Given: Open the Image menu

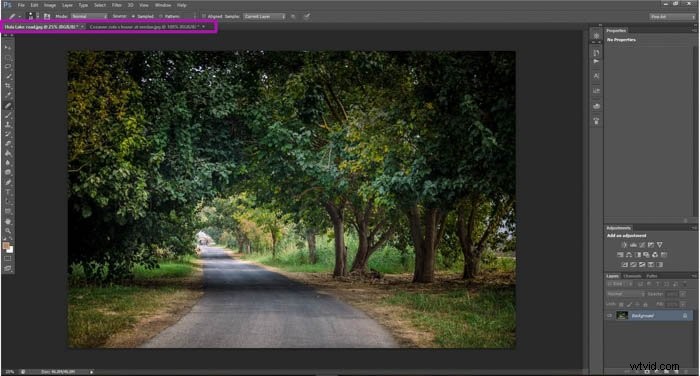Looking at the screenshot, I should [x=50, y=5].
